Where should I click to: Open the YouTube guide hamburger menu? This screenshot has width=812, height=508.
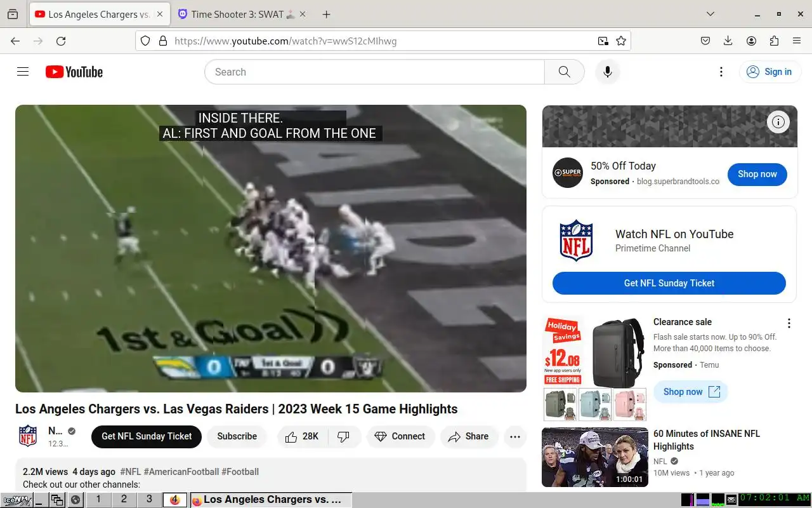(x=23, y=72)
